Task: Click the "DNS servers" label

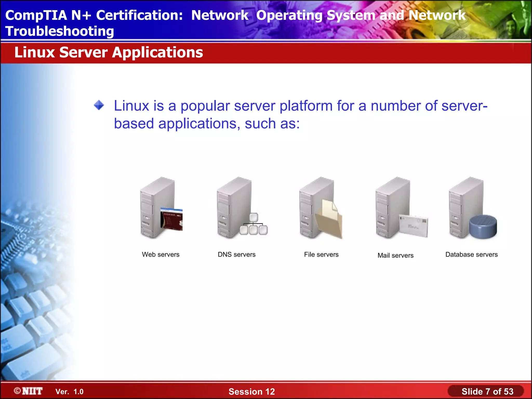Action: click(237, 254)
